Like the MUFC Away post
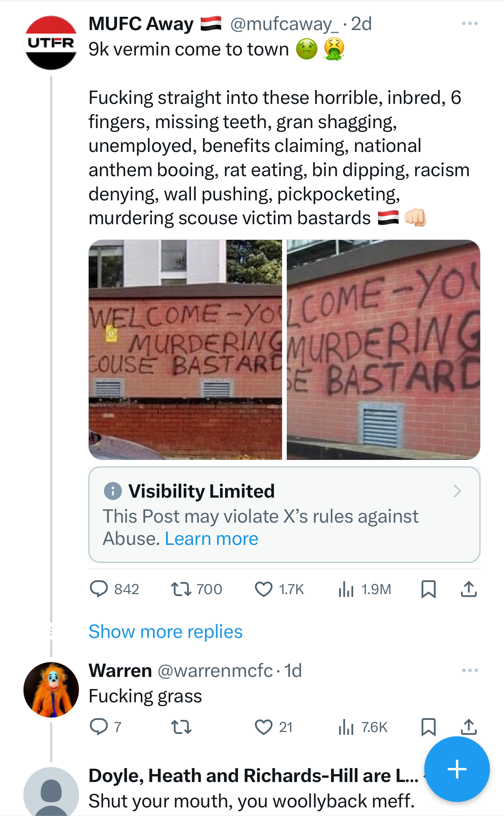The height and width of the screenshot is (816, 504). pyautogui.click(x=264, y=589)
